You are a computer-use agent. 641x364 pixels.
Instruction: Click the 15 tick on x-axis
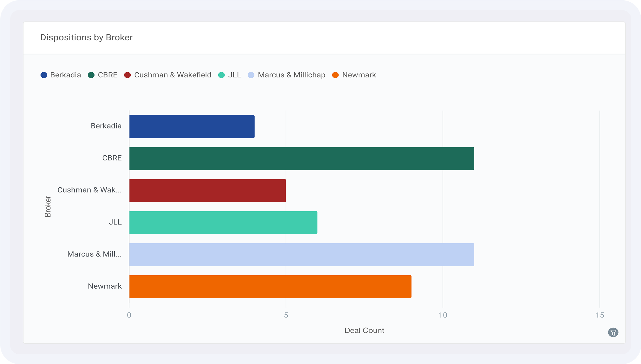pyautogui.click(x=600, y=315)
